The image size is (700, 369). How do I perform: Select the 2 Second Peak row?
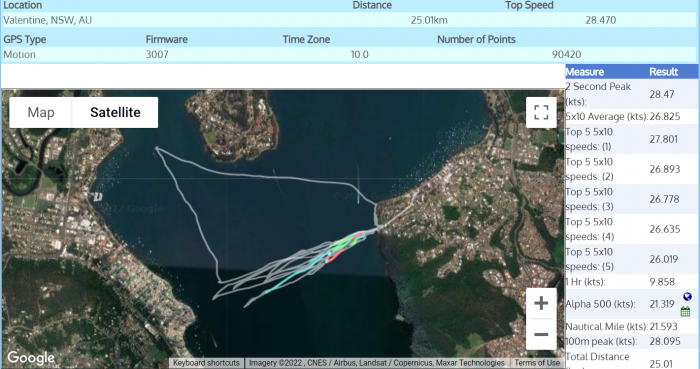click(631, 94)
